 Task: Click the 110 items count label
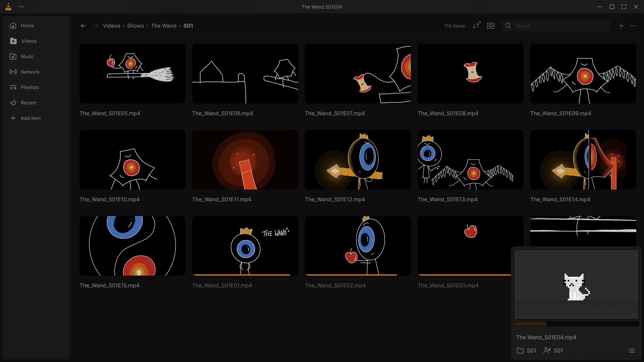(x=454, y=26)
